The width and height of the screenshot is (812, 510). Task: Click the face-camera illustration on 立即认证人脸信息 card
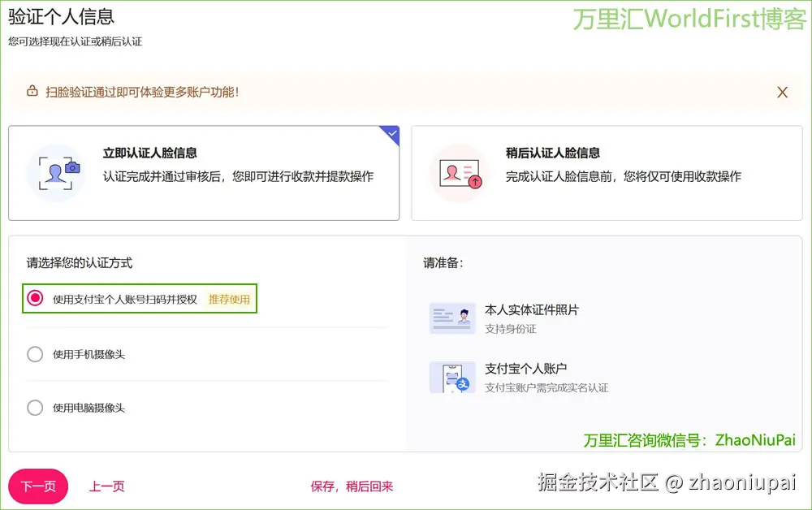56,172
